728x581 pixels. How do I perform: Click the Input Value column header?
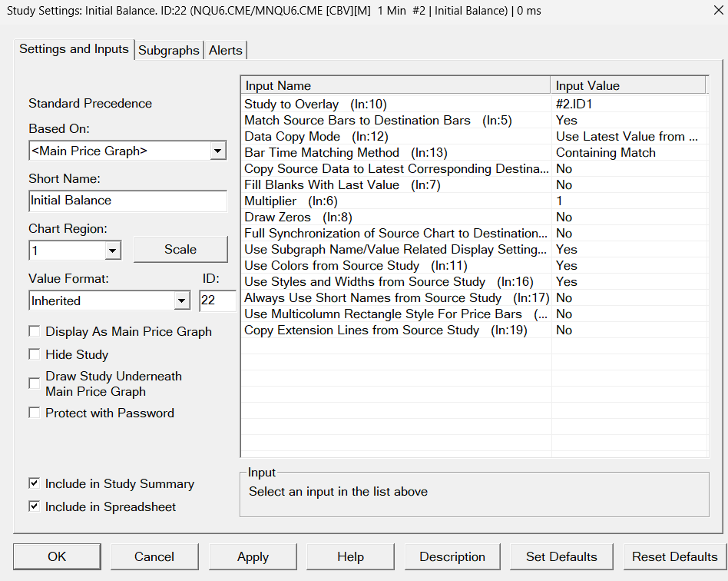click(628, 85)
